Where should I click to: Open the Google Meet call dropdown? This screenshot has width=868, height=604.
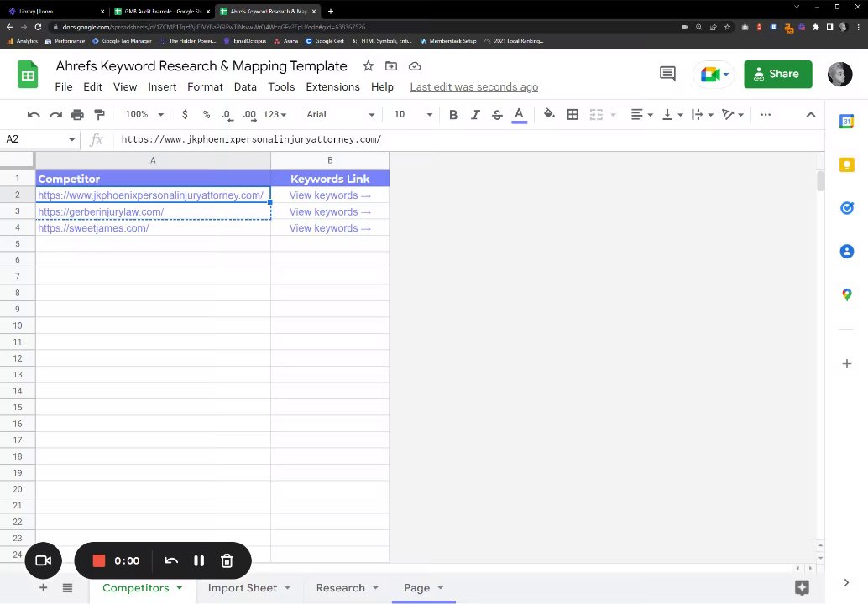pos(714,74)
